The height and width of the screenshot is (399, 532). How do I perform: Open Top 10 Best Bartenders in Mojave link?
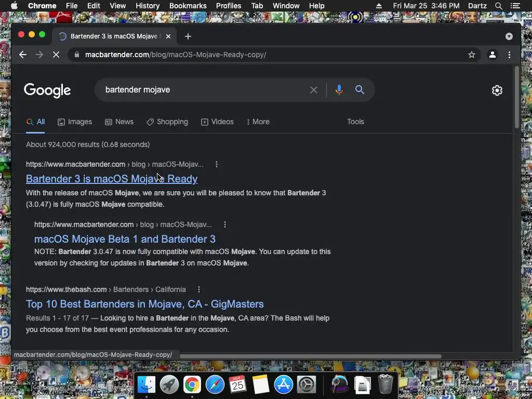click(x=145, y=304)
